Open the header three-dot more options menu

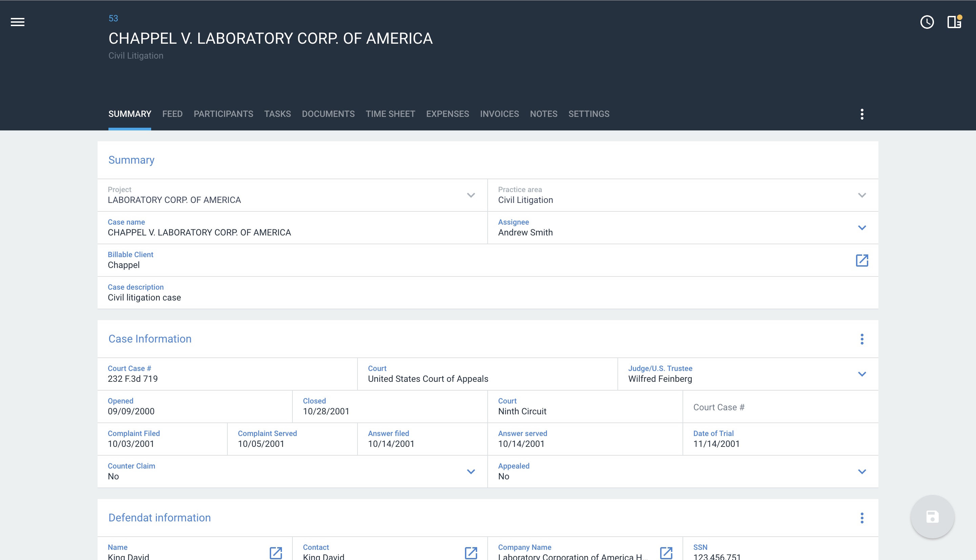point(862,114)
